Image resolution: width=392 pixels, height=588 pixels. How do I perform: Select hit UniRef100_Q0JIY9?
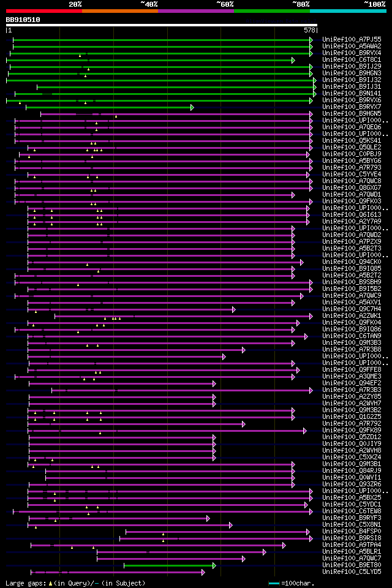coord(352,445)
